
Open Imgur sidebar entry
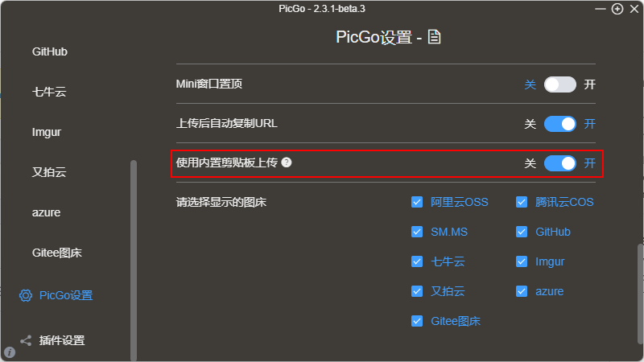[47, 132]
